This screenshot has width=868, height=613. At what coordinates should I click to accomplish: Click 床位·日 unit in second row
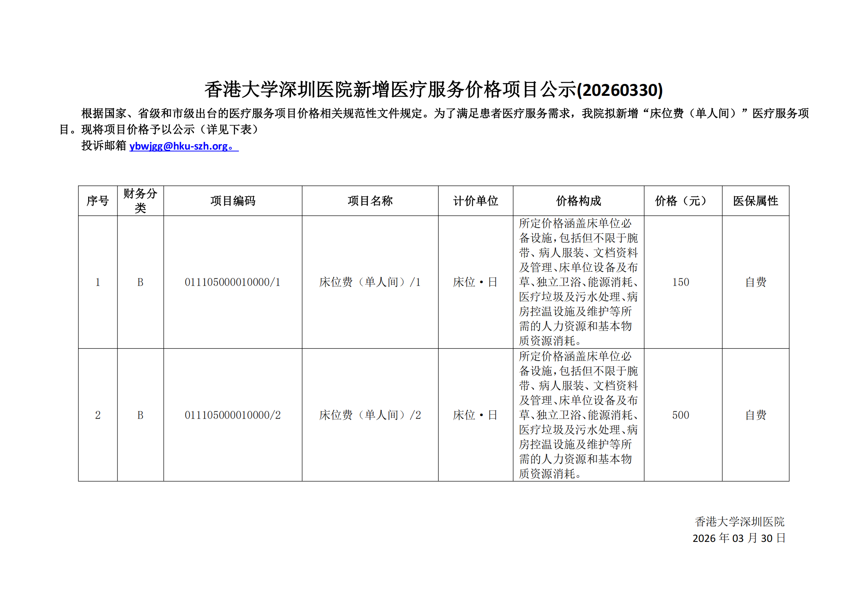click(475, 415)
